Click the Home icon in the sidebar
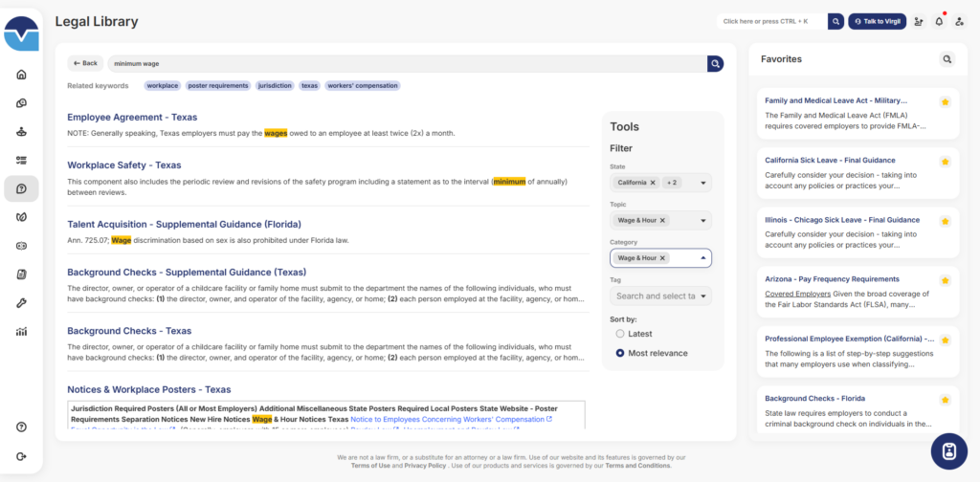This screenshot has width=980, height=482. coord(21,75)
